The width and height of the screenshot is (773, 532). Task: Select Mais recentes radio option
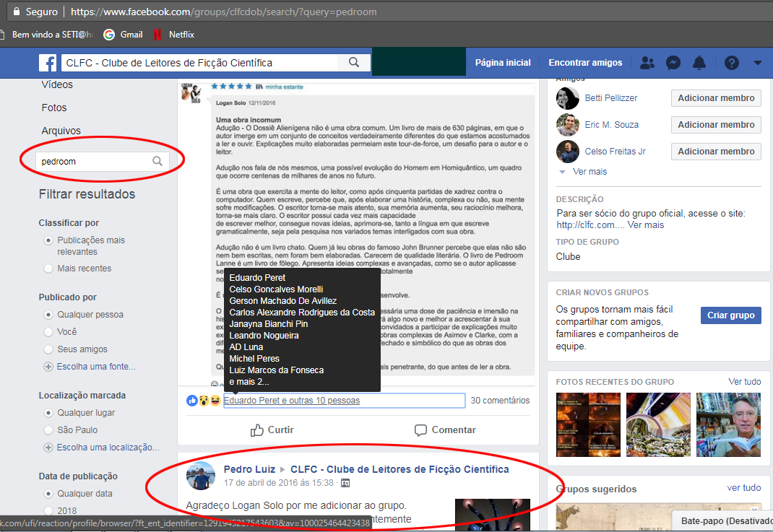point(48,269)
